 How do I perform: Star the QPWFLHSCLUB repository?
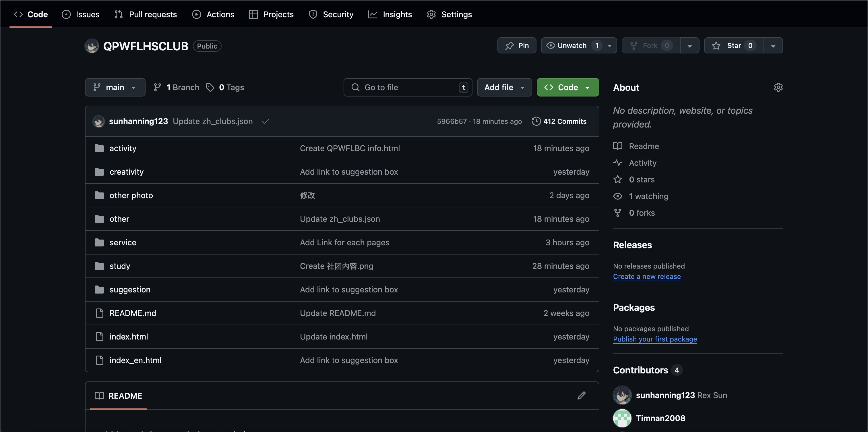coord(734,46)
